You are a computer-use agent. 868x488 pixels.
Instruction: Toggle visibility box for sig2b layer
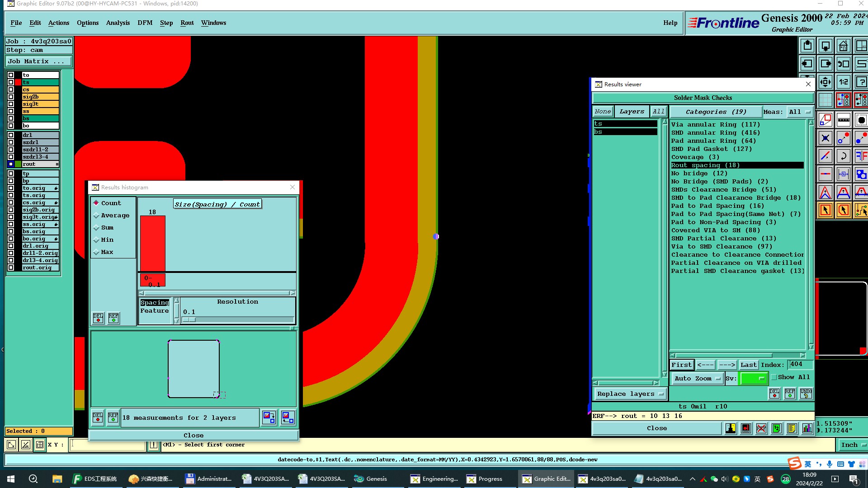tap(11, 97)
